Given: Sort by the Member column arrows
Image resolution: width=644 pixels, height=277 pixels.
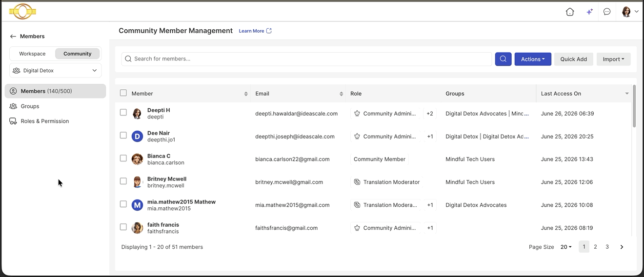Looking at the screenshot, I should (246, 94).
